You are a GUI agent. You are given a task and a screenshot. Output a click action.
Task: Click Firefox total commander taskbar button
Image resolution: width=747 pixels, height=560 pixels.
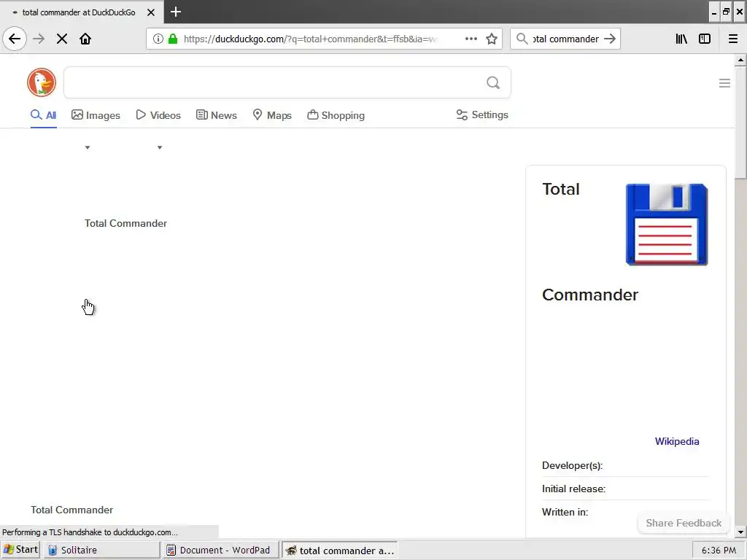pyautogui.click(x=340, y=551)
